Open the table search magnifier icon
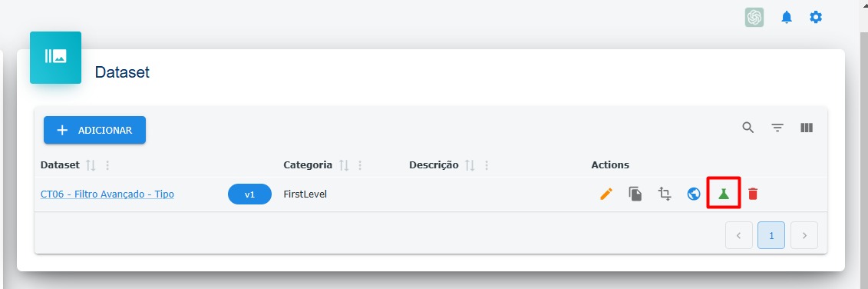 [x=748, y=128]
